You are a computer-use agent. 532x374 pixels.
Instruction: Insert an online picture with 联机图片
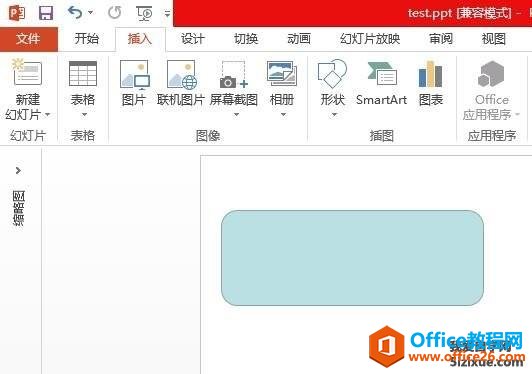[x=182, y=74]
